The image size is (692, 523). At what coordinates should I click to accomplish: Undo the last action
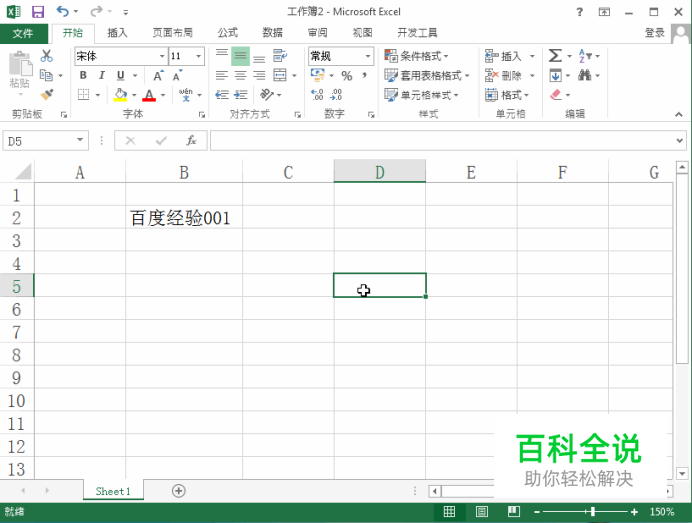(x=63, y=11)
